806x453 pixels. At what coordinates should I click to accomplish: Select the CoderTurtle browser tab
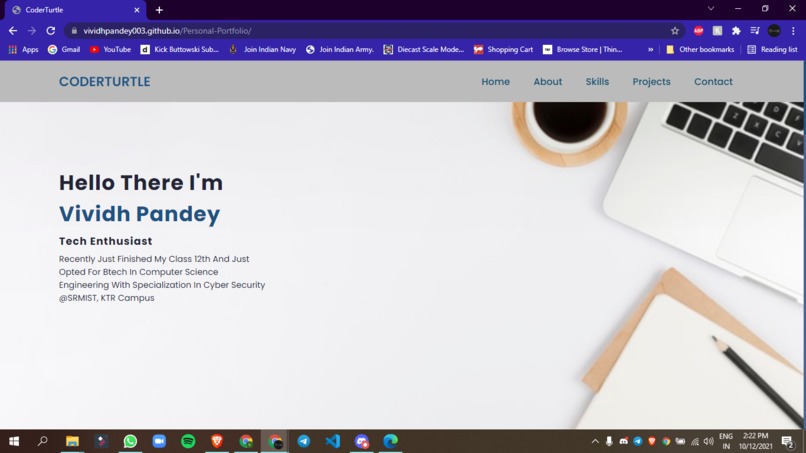(75, 10)
